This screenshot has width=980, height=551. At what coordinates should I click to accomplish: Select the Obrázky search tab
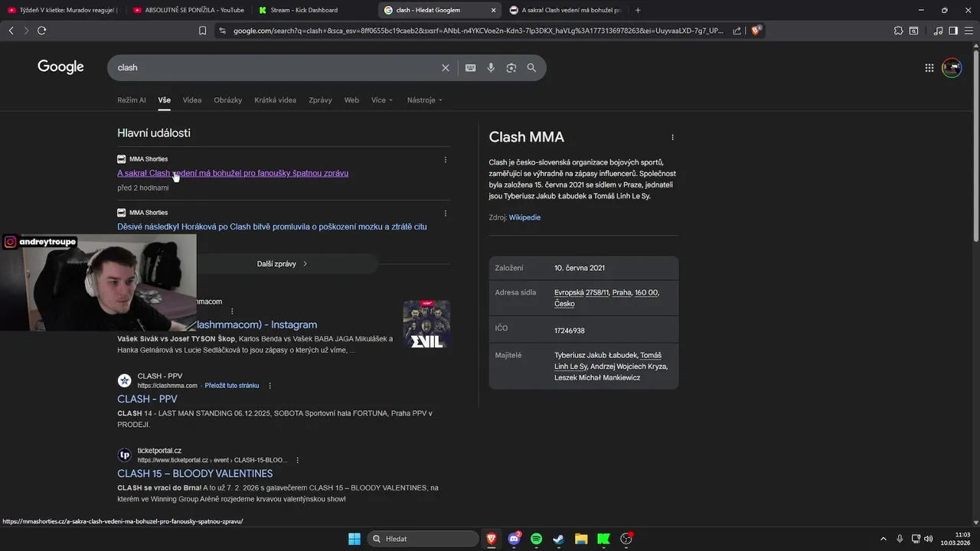point(228,100)
